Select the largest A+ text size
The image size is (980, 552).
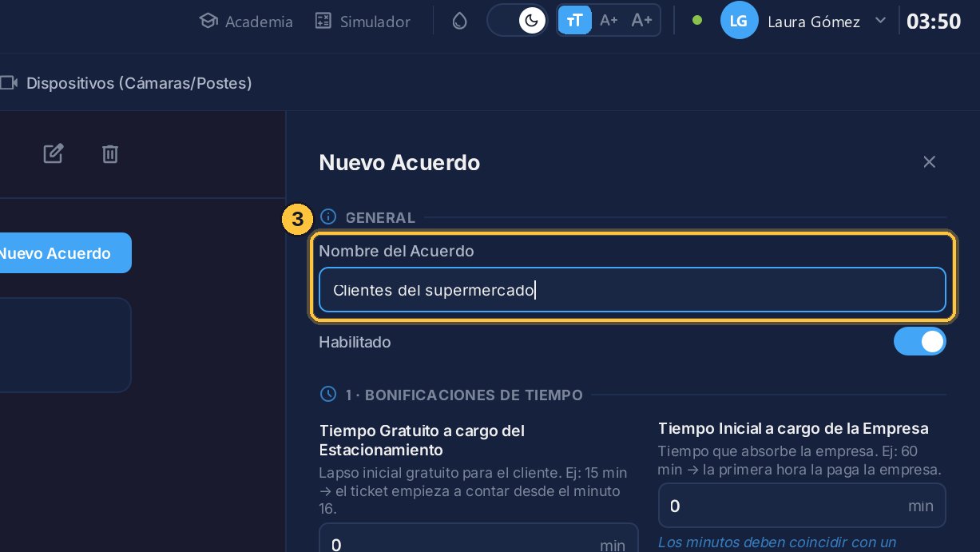point(641,21)
